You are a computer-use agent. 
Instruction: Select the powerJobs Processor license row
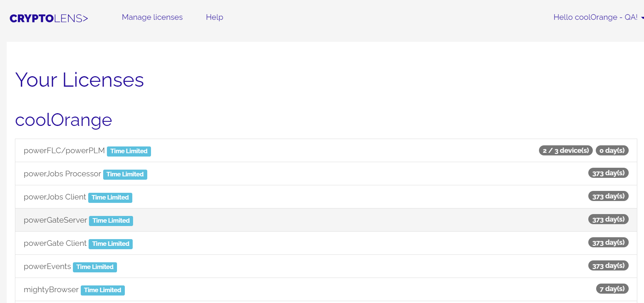coord(326,174)
